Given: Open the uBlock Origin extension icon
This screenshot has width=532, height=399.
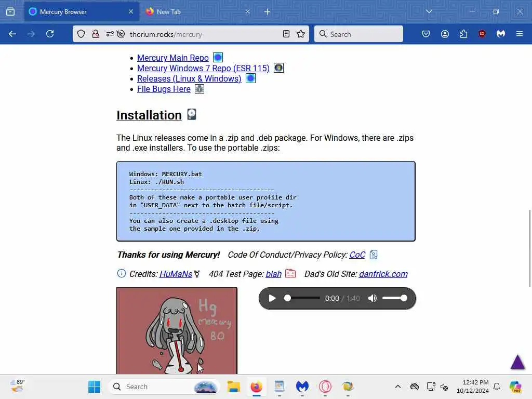Looking at the screenshot, I should pyautogui.click(x=482, y=34).
